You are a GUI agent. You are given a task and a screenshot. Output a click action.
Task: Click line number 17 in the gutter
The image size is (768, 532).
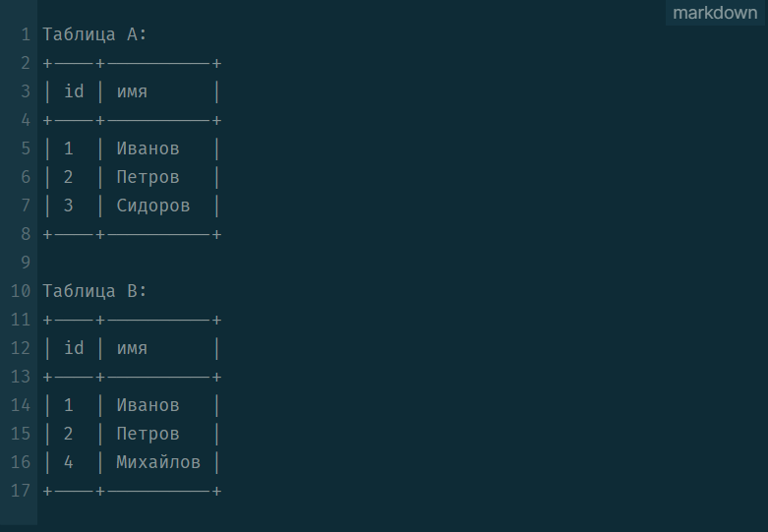click(22, 491)
